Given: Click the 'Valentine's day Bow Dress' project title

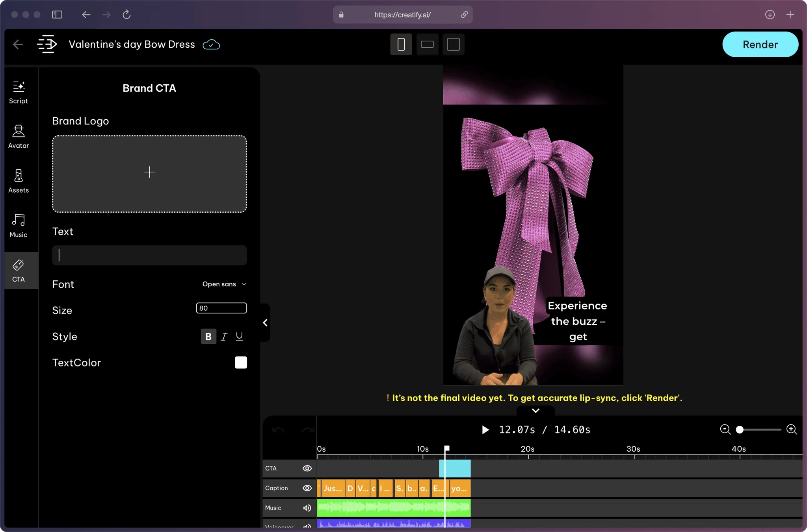Looking at the screenshot, I should (132, 44).
